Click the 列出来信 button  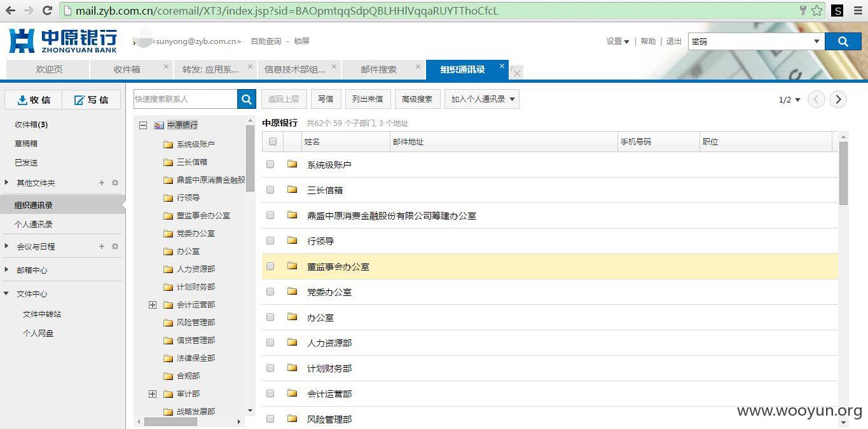click(x=368, y=99)
